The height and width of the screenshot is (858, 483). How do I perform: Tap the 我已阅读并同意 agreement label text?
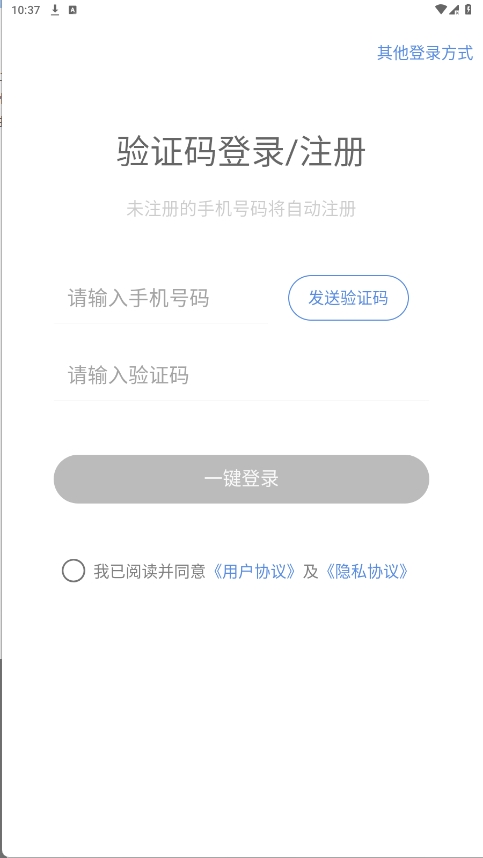[149, 572]
